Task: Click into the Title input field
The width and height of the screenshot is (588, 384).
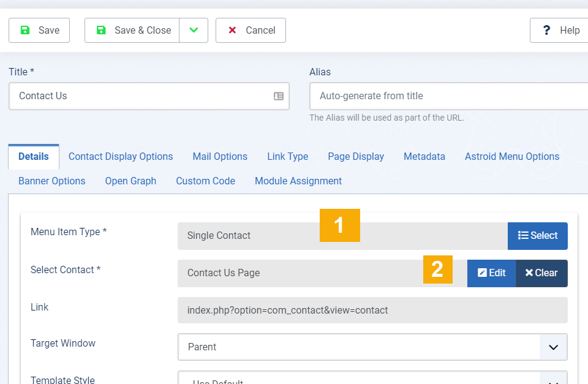Action: (x=141, y=96)
